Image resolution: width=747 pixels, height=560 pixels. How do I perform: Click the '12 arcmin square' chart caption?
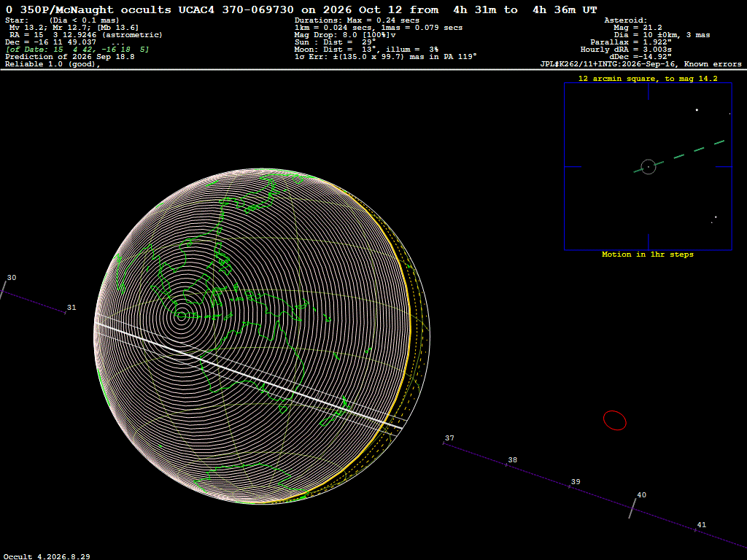[648, 79]
